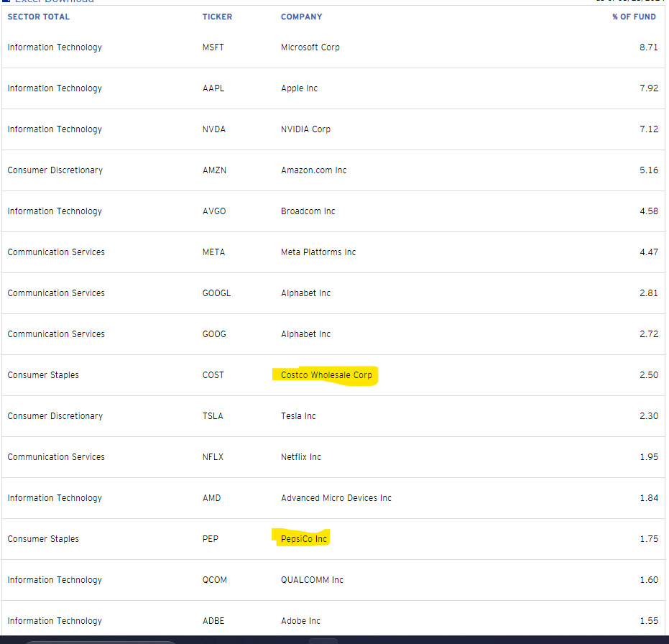
Task: Select the COST ticker cell
Action: (213, 375)
